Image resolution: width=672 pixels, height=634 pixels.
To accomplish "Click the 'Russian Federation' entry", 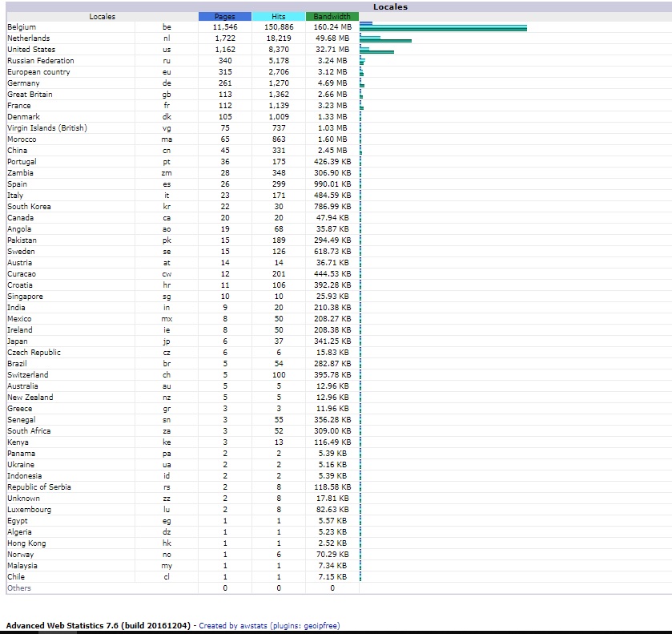I will 41,60.
